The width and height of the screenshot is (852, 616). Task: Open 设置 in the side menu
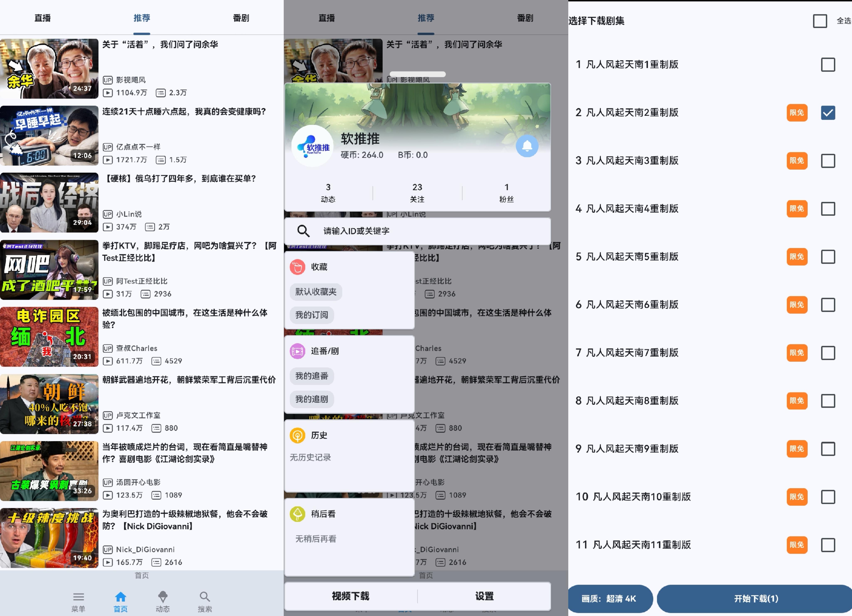tap(485, 596)
